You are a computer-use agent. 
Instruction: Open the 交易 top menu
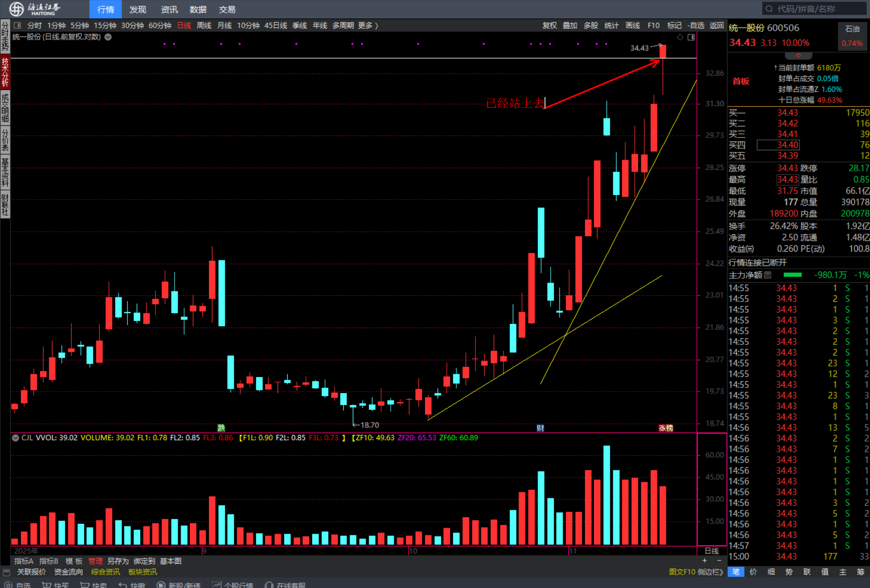[227, 9]
